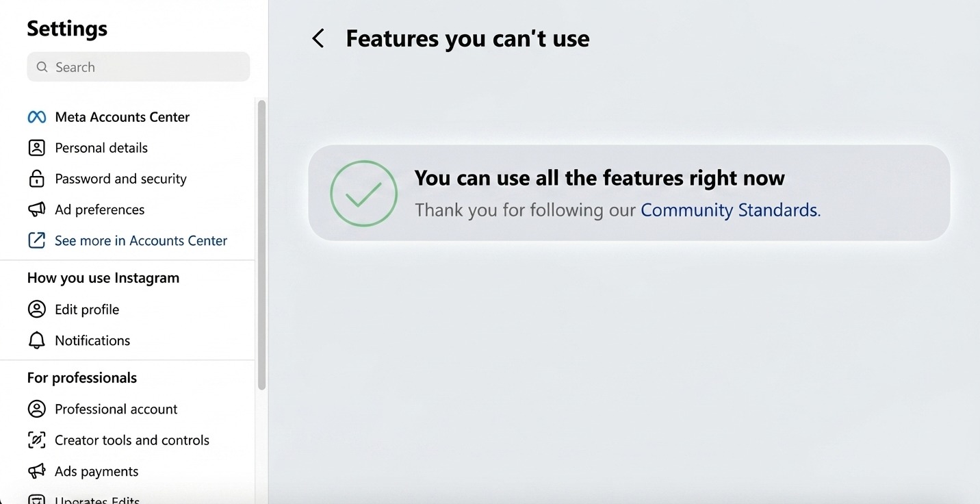Click the back arrow beside Features you can't use
The height and width of the screenshot is (504, 980).
[x=318, y=38]
